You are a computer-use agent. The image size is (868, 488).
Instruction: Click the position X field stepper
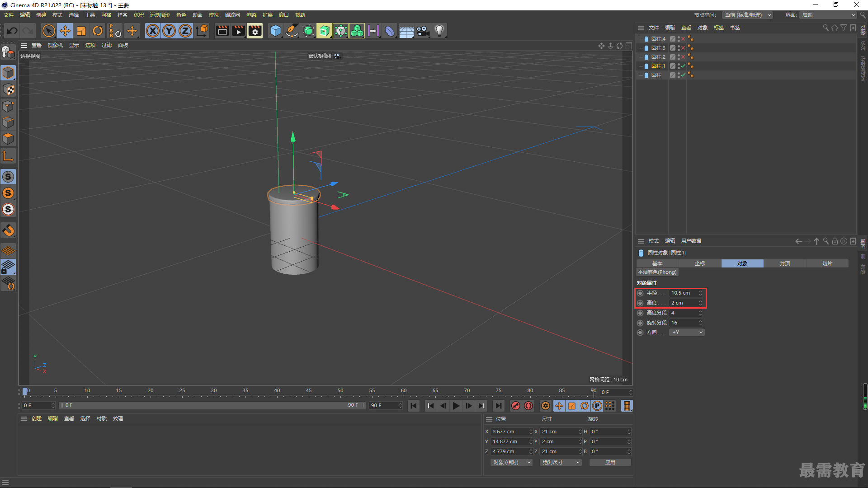point(531,432)
